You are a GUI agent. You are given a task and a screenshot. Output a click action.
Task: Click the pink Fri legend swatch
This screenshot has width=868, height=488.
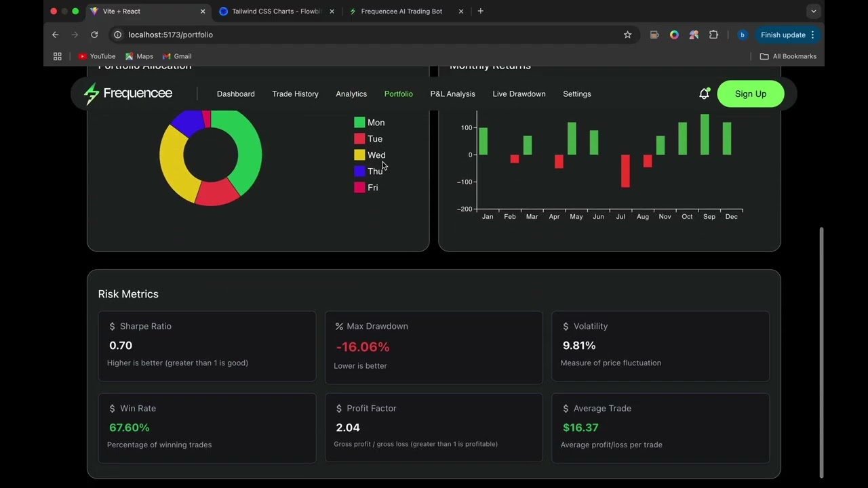pos(359,188)
